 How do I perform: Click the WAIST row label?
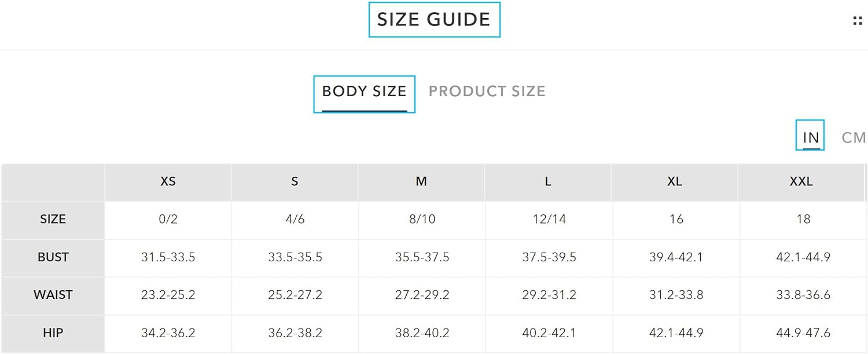click(53, 295)
